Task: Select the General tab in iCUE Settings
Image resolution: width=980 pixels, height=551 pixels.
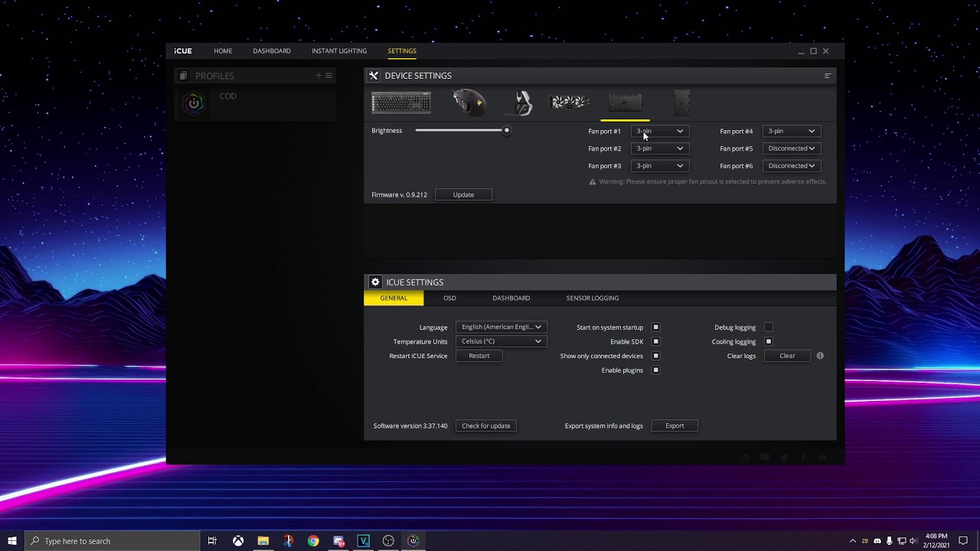Action: coord(394,298)
